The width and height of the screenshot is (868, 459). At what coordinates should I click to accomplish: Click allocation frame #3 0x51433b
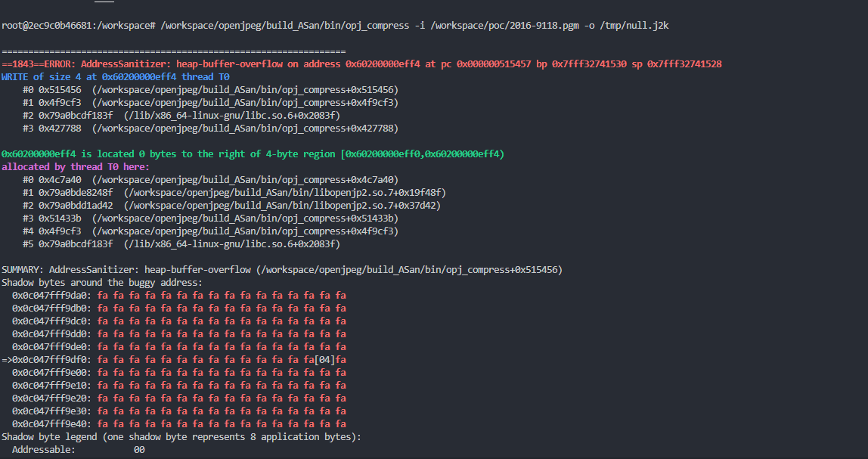(210, 219)
